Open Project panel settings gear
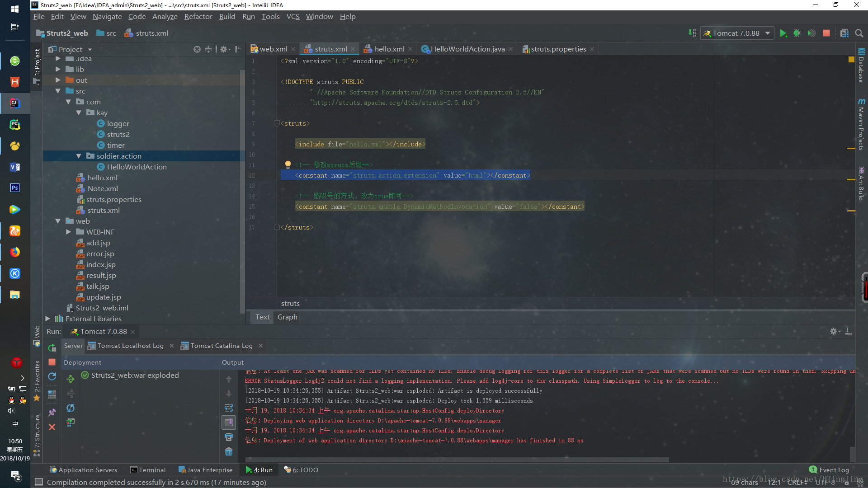 pos(225,49)
